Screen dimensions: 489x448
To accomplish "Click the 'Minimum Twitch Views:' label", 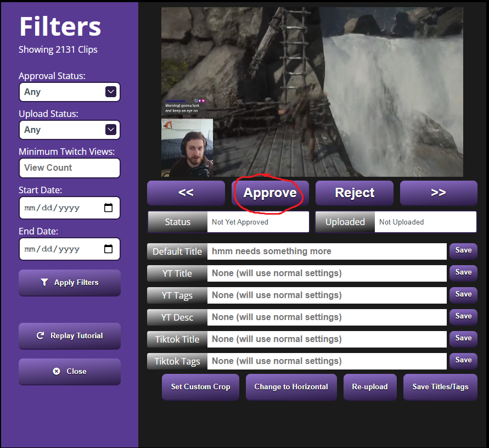I will click(67, 152).
